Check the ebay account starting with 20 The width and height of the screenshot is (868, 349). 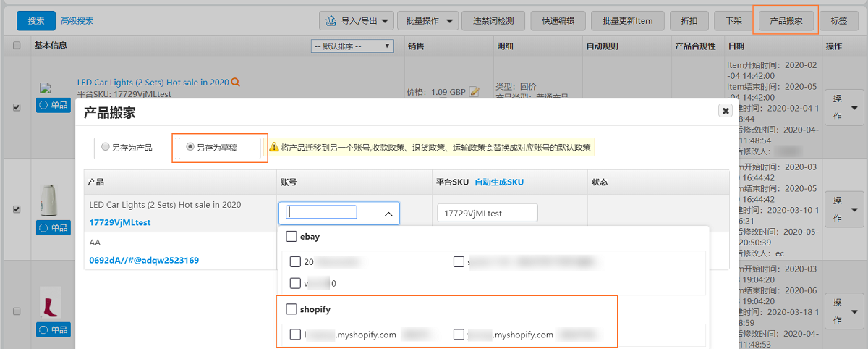295,262
